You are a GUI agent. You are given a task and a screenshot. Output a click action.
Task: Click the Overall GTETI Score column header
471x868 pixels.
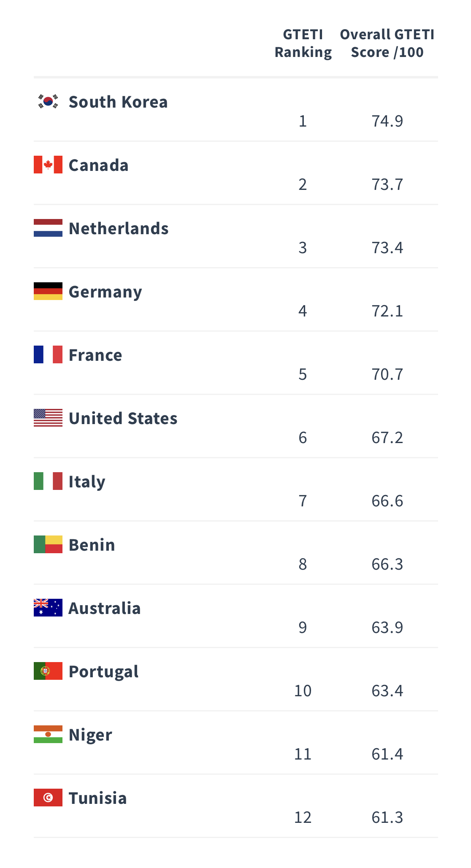pos(387,43)
